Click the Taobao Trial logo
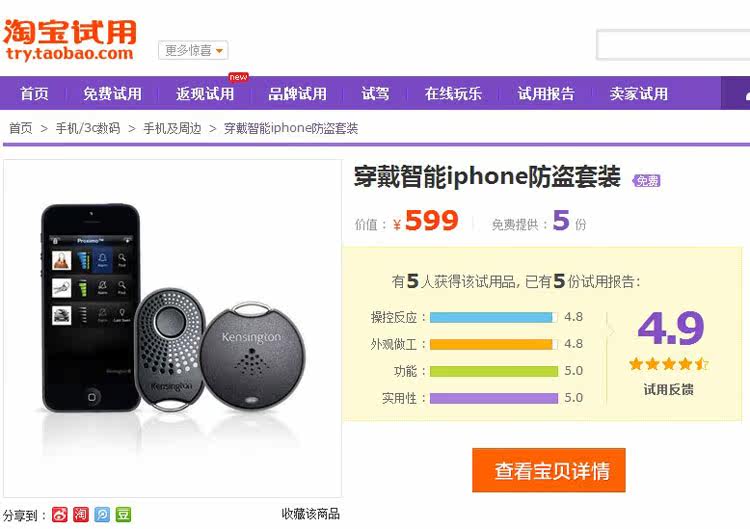Viewport: 750px width, 529px height. tap(70, 40)
